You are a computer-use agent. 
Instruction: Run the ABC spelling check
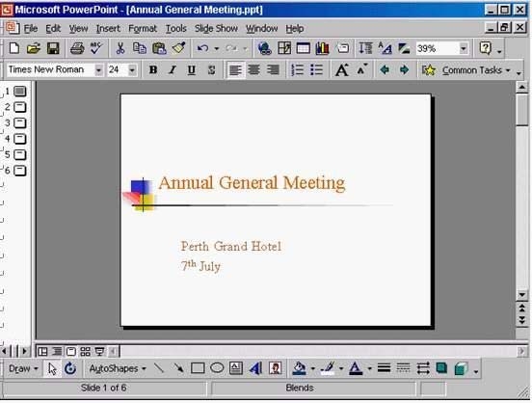click(96, 48)
